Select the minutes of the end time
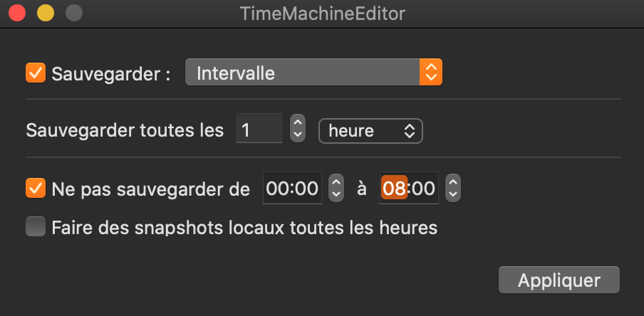This screenshot has width=644, height=316. click(x=424, y=189)
